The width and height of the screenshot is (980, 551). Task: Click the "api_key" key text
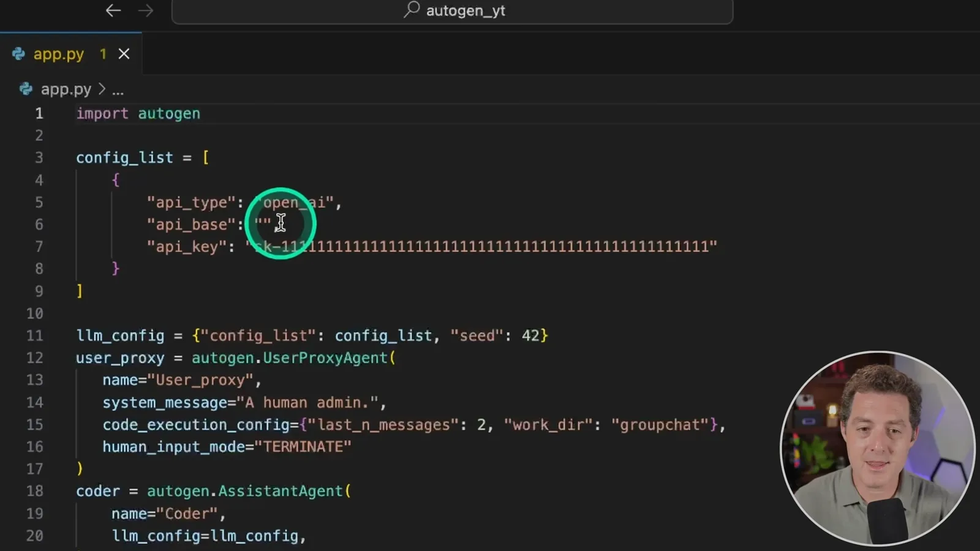(x=187, y=247)
